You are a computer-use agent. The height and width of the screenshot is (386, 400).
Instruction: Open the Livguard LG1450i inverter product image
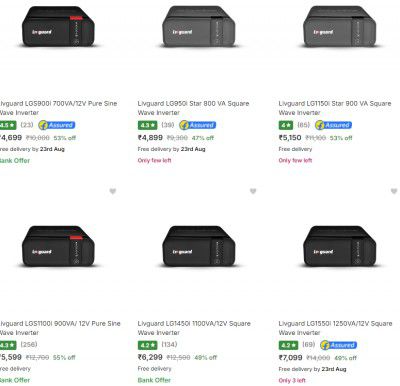(x=199, y=247)
